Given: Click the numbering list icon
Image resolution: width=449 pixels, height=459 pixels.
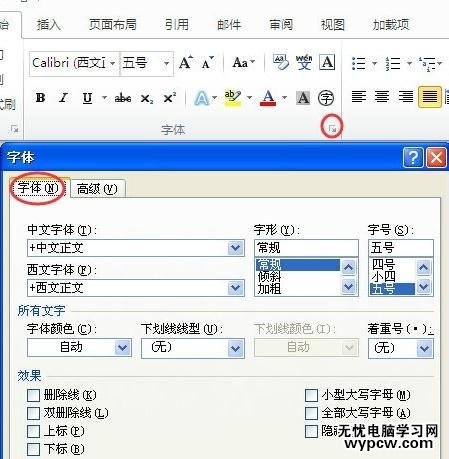Looking at the screenshot, I should pyautogui.click(x=393, y=63).
